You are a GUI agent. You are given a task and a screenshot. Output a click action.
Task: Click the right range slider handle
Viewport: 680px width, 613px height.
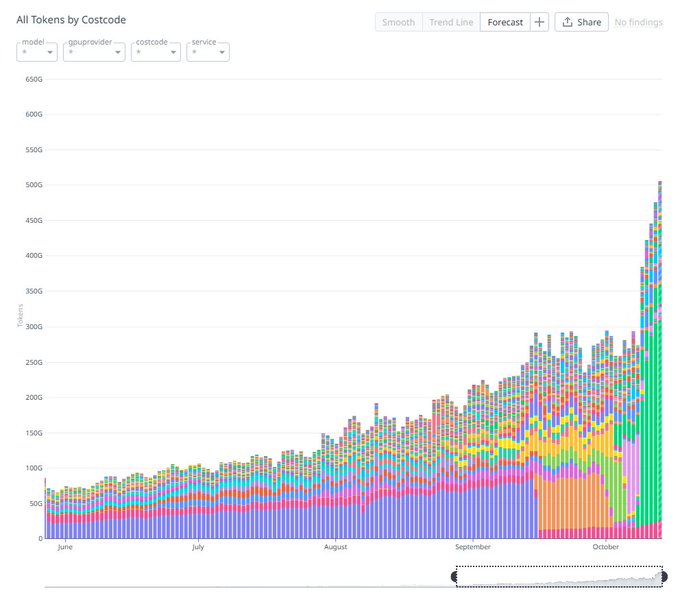click(x=664, y=577)
